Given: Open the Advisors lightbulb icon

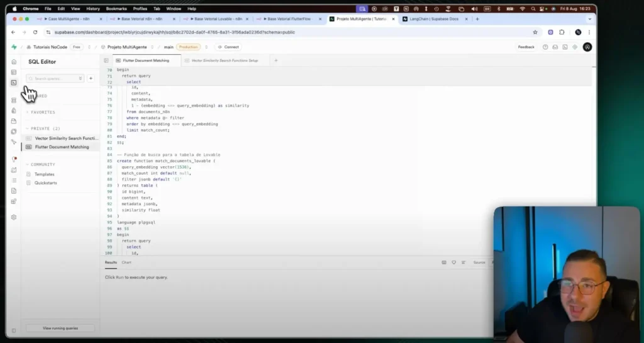Looking at the screenshot, I should pos(14,159).
